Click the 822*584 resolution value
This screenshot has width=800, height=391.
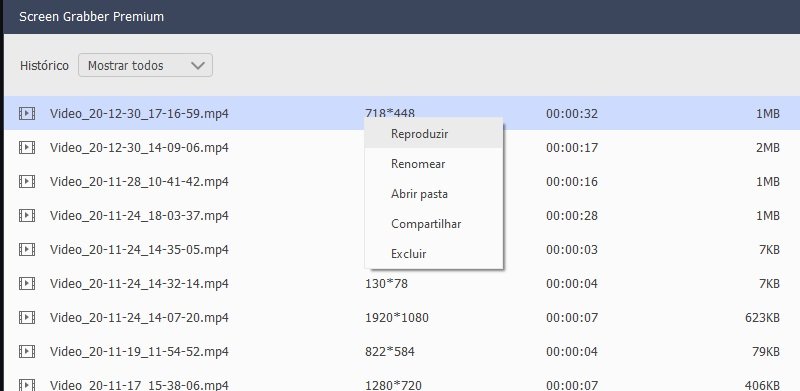tap(390, 352)
